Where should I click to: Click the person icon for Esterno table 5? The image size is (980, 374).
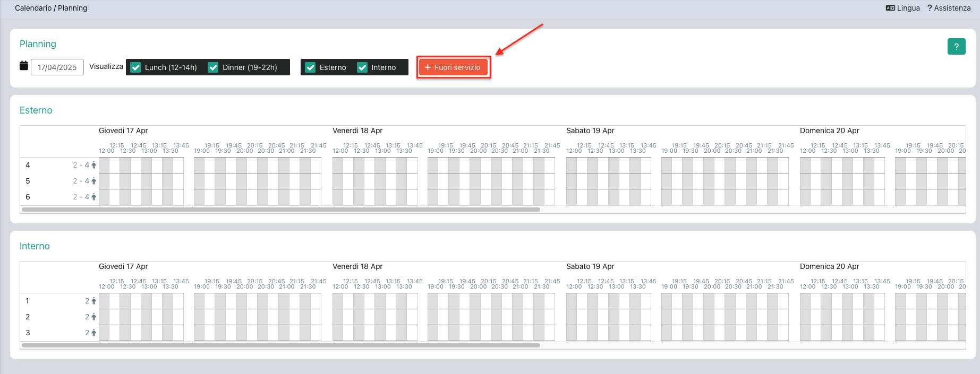click(94, 181)
